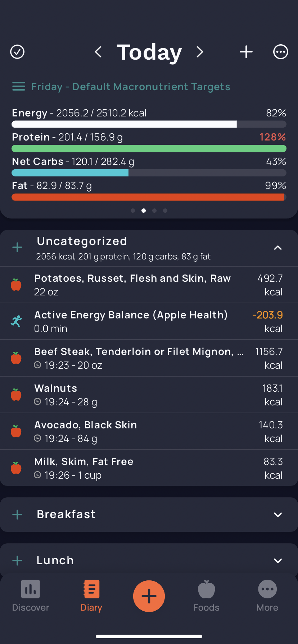Add item to Uncategorized with plus icon
The width and height of the screenshot is (298, 644).
coord(17,247)
